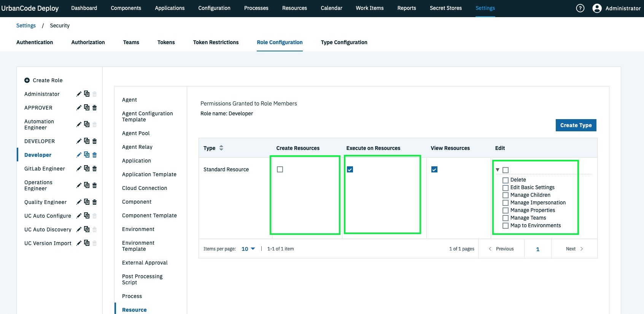Copy the Administrator role
The width and height of the screenshot is (644, 314).
pyautogui.click(x=87, y=94)
